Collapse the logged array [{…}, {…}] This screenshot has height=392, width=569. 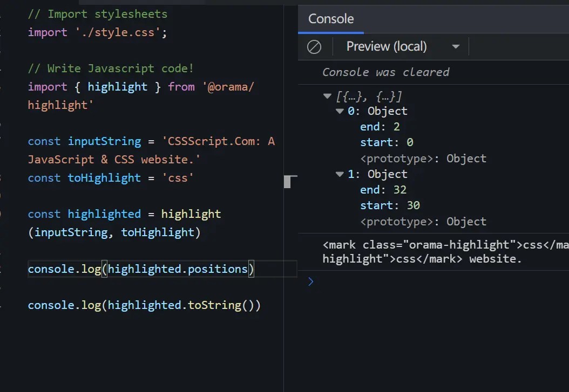click(x=327, y=96)
